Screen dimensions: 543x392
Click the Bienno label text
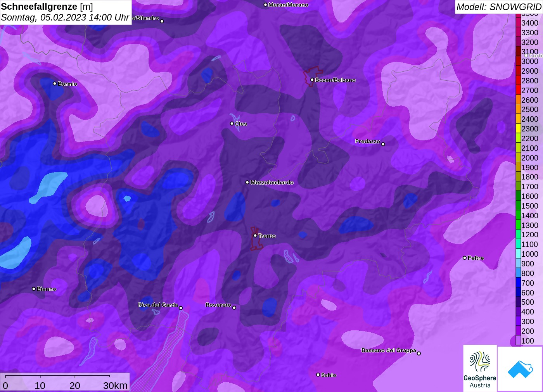coord(47,289)
